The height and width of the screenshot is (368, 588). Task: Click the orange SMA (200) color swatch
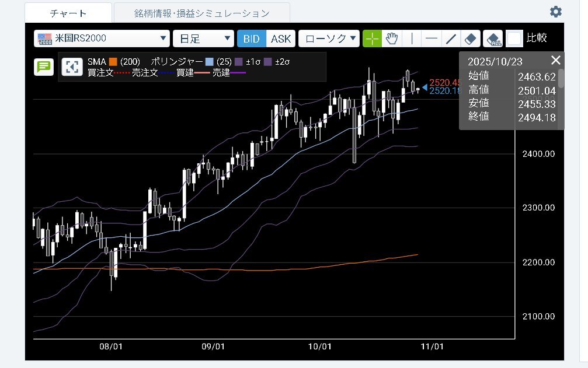coord(113,61)
